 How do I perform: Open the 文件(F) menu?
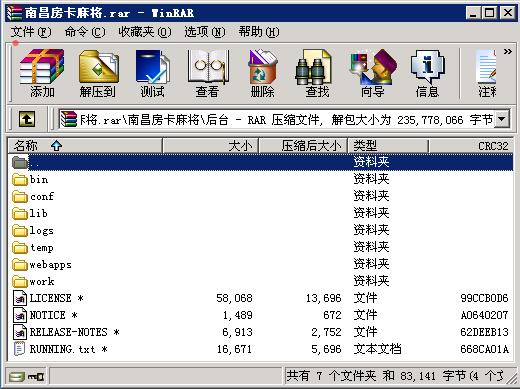click(x=31, y=32)
